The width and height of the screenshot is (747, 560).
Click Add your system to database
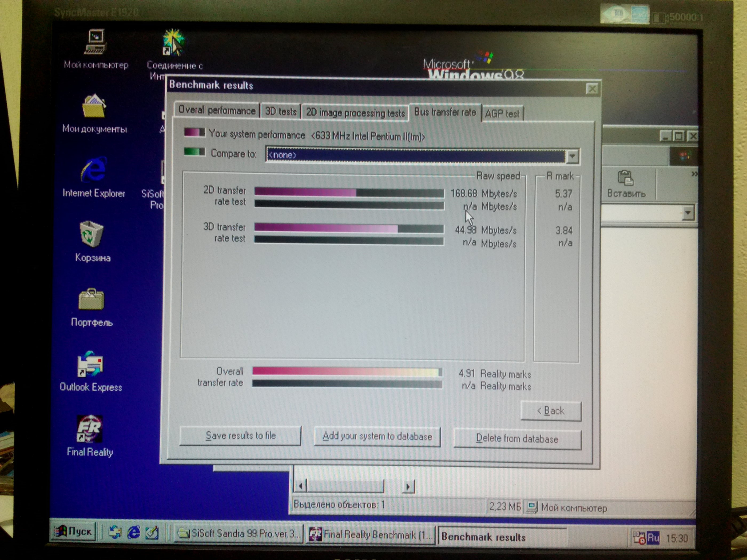[x=377, y=437]
